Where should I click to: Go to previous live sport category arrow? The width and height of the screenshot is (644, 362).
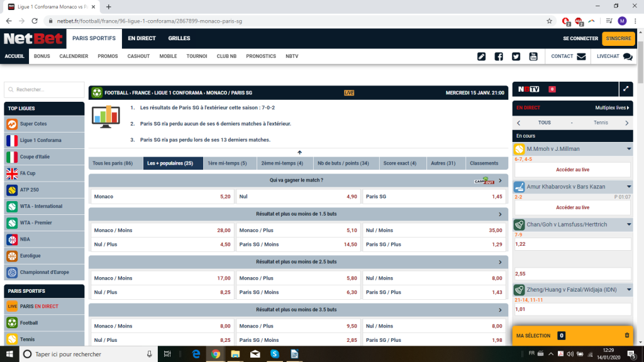(519, 123)
